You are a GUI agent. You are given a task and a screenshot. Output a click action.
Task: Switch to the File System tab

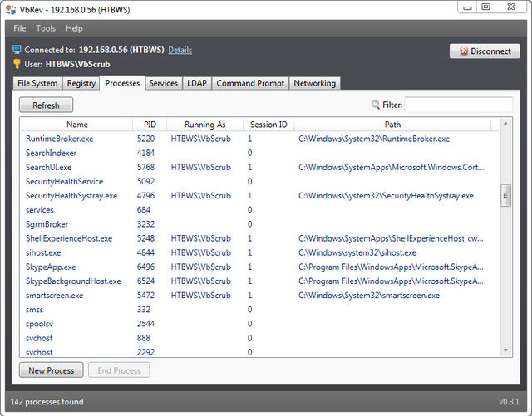coord(38,83)
